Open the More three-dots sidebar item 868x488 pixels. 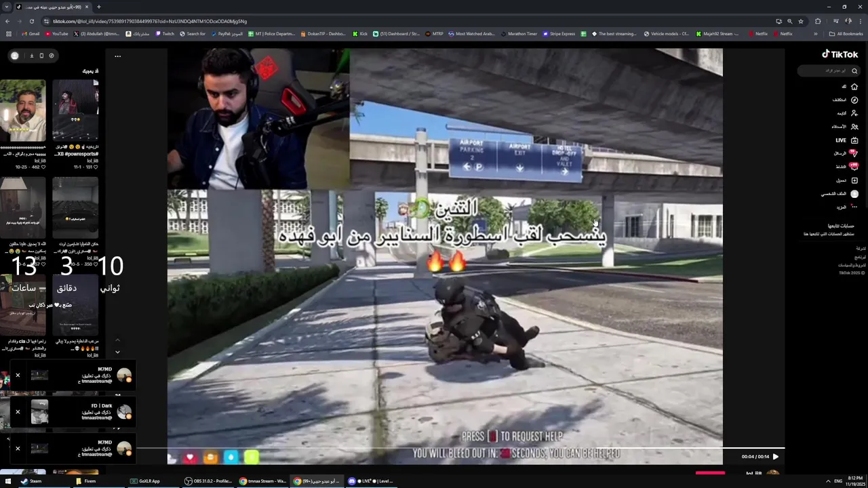pos(854,207)
